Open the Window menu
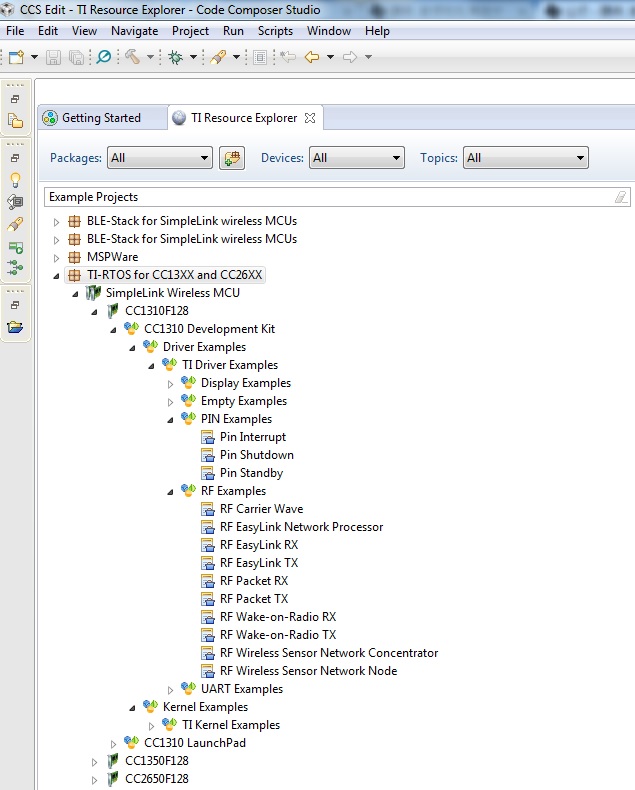The height and width of the screenshot is (790, 635). tap(329, 31)
